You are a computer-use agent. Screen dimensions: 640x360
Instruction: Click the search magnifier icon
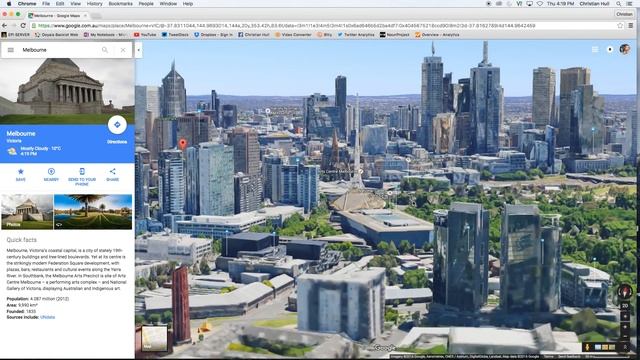(105, 50)
